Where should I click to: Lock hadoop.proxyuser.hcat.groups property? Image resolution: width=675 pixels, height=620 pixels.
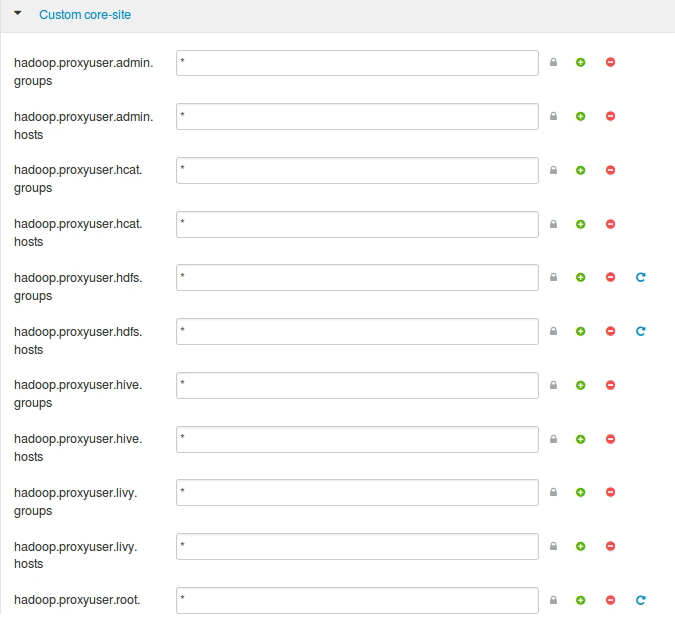coord(554,170)
